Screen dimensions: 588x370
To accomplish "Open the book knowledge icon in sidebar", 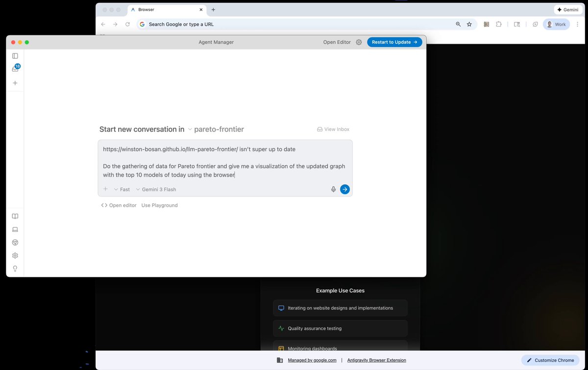I will [15, 216].
